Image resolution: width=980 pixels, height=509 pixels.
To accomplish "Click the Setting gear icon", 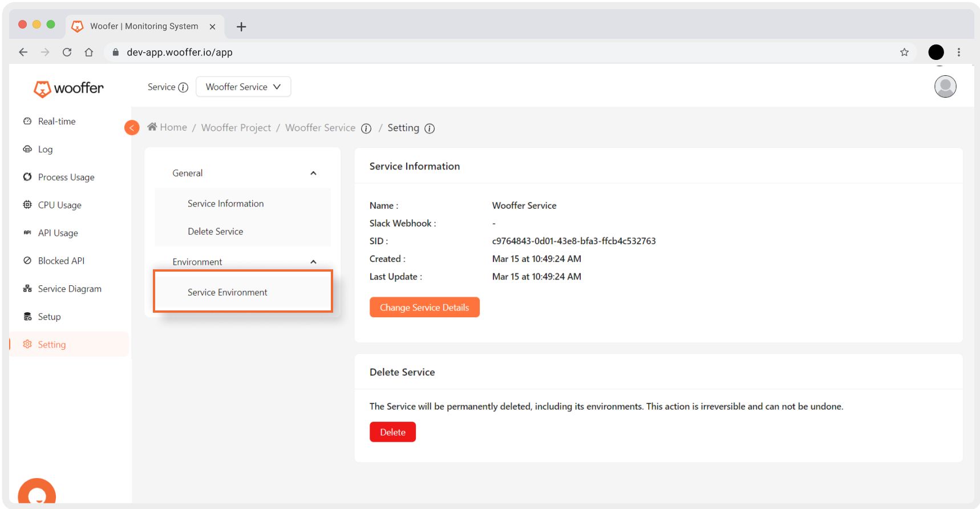I will [27, 344].
